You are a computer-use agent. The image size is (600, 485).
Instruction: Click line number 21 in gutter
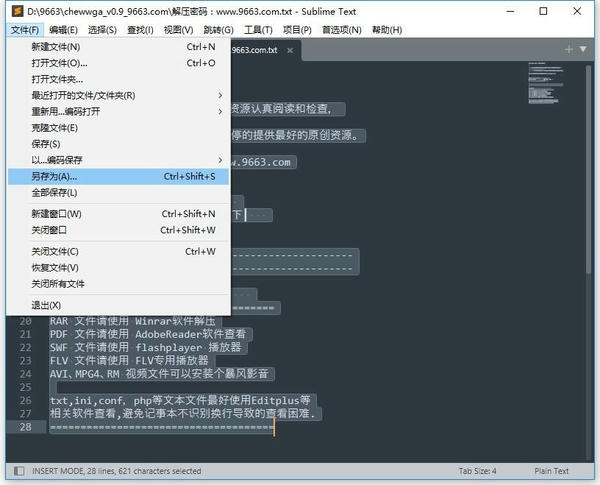tap(25, 334)
